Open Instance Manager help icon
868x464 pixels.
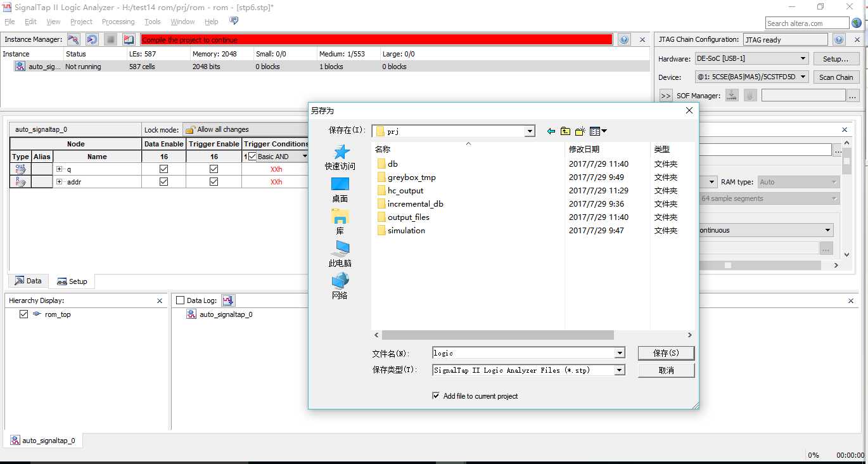[624, 39]
